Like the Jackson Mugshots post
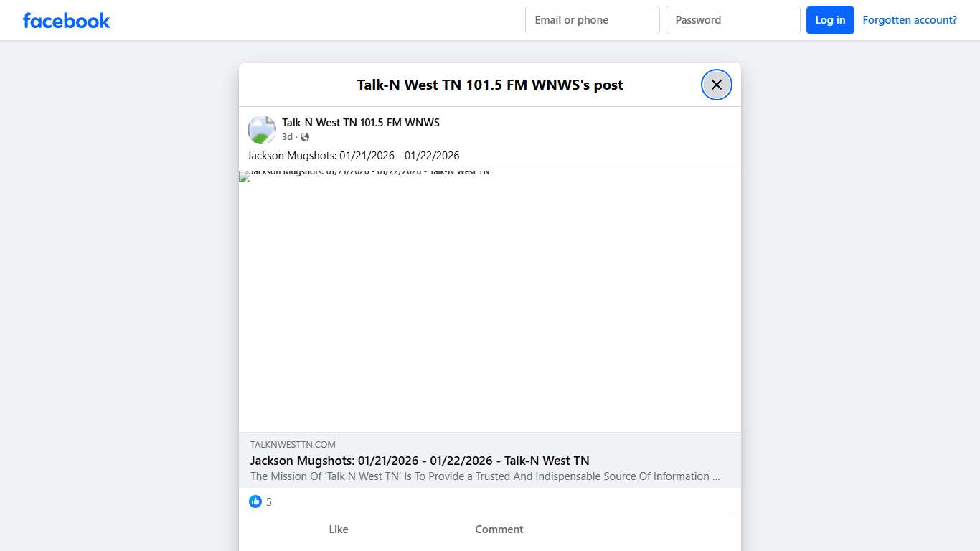 (x=338, y=529)
